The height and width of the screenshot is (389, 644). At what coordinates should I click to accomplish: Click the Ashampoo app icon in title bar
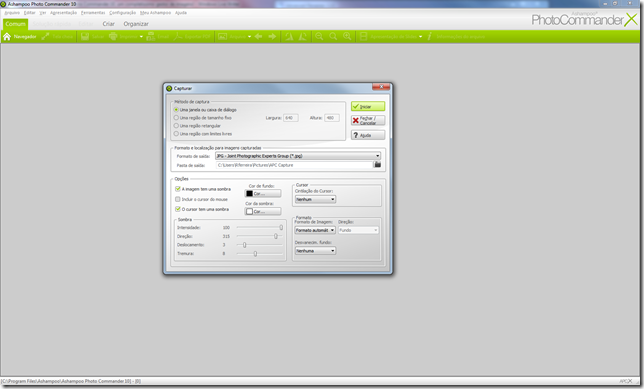pos(3,4)
